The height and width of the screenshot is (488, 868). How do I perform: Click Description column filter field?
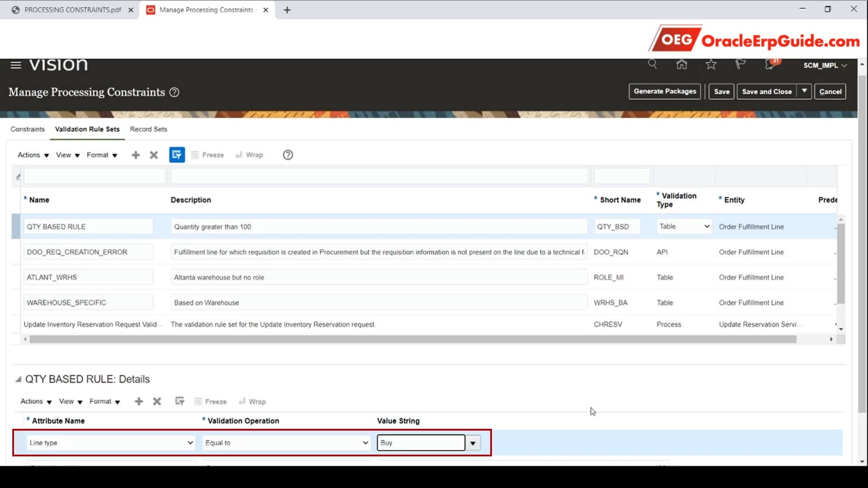point(379,176)
